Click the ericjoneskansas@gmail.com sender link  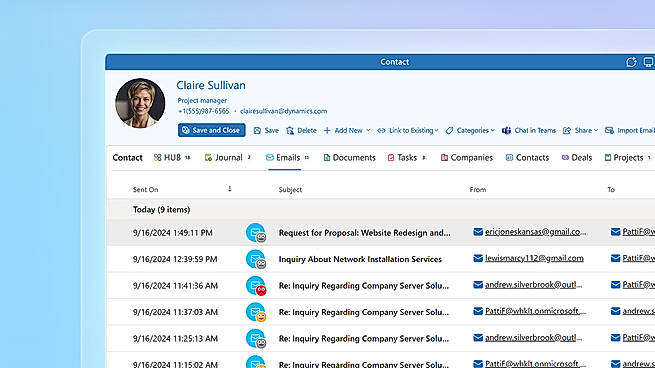(535, 232)
